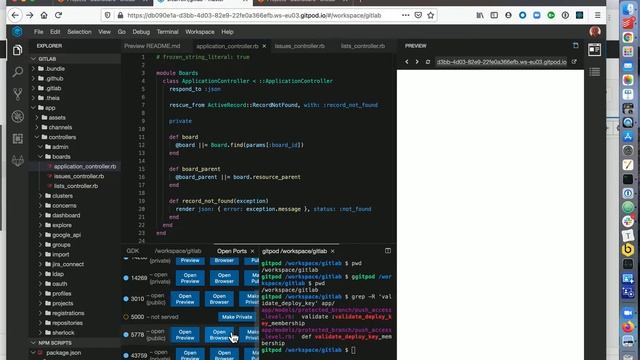Image resolution: width=640 pixels, height=360 pixels.
Task: Collapse the controllers folder
Action: (x=37, y=137)
